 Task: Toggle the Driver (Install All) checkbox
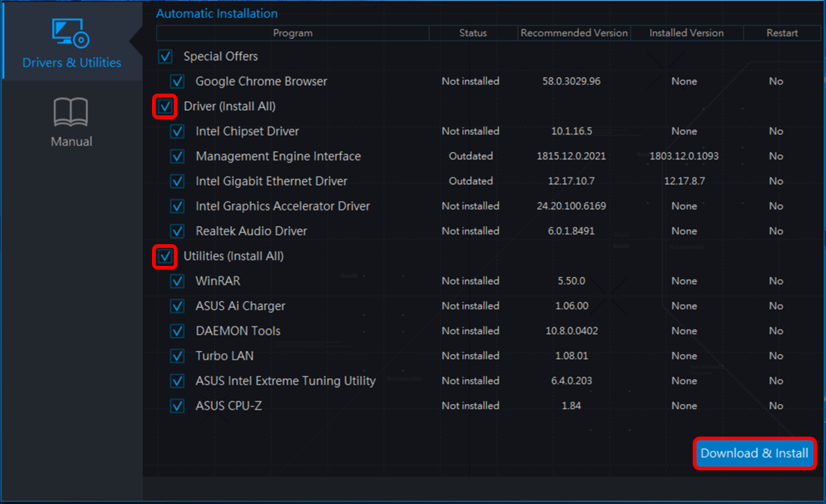[165, 106]
